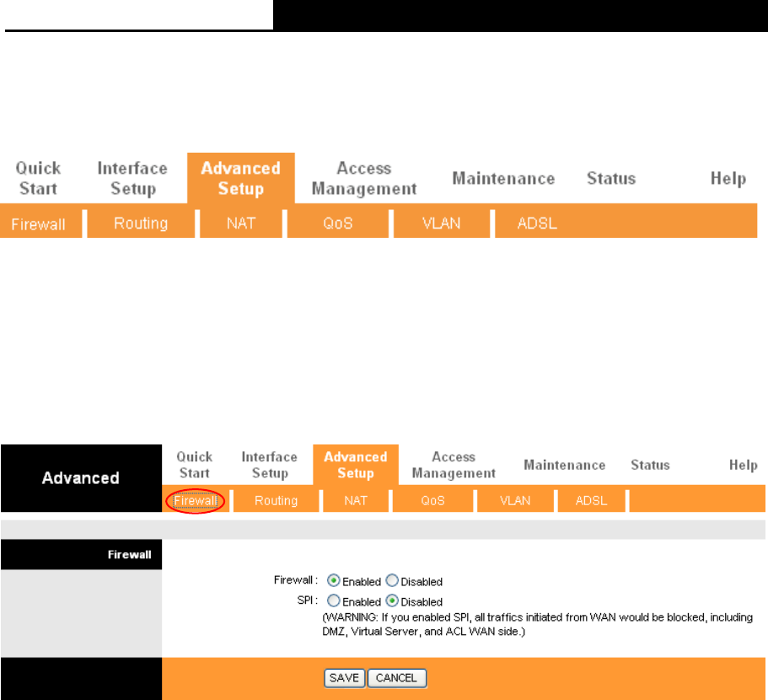Open Routing submenu in lower panel
Image resolution: width=768 pixels, height=700 pixels.
coord(277,501)
